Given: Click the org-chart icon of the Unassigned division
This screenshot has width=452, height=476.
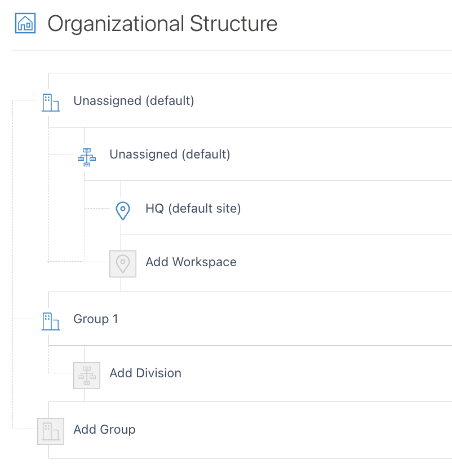Looking at the screenshot, I should click(x=87, y=157).
